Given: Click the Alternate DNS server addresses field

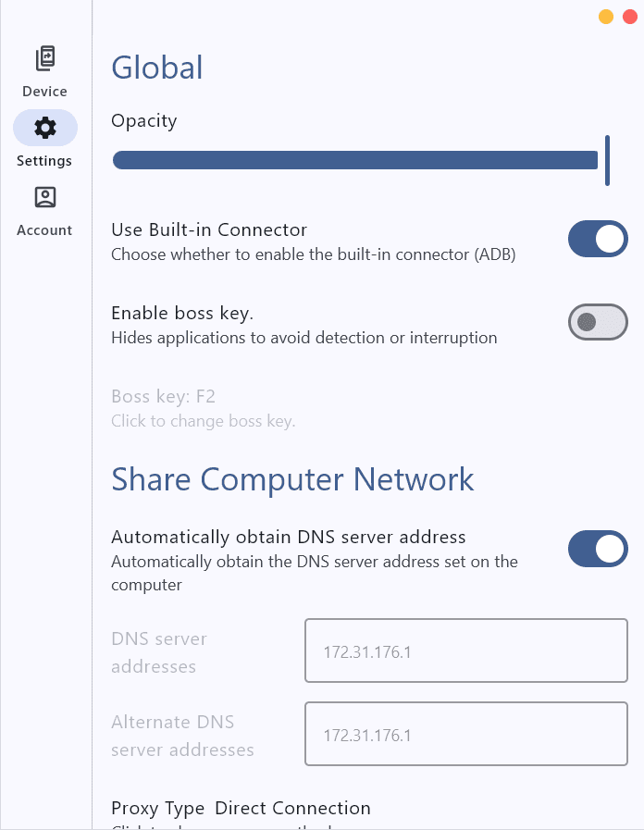Looking at the screenshot, I should coord(465,735).
